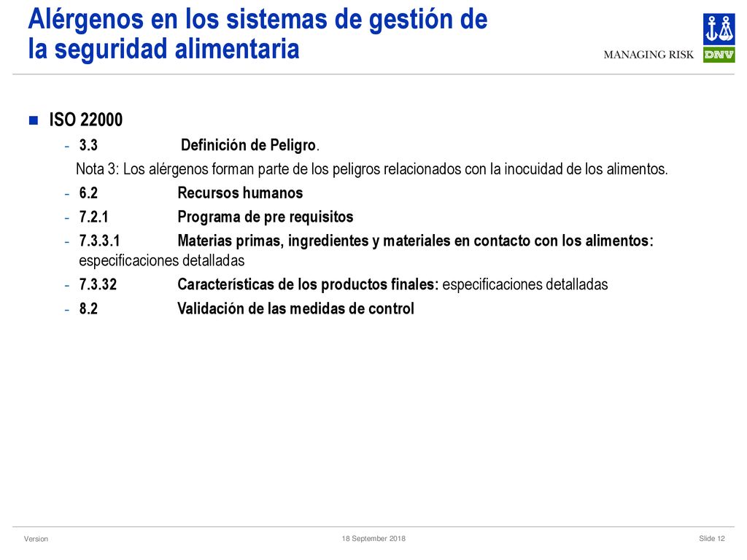This screenshot has width=747, height=560.
Task: Click section number '8.2'
Action: pyautogui.click(x=88, y=308)
